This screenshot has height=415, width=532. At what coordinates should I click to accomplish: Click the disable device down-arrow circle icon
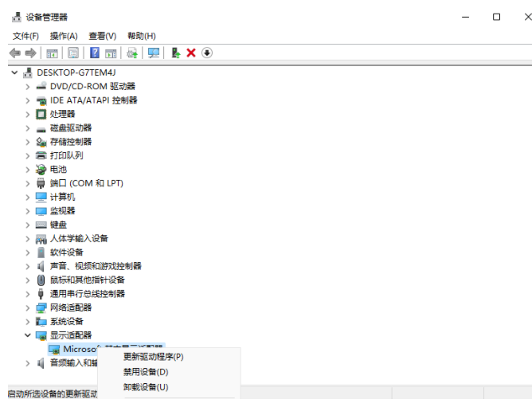[x=207, y=53]
